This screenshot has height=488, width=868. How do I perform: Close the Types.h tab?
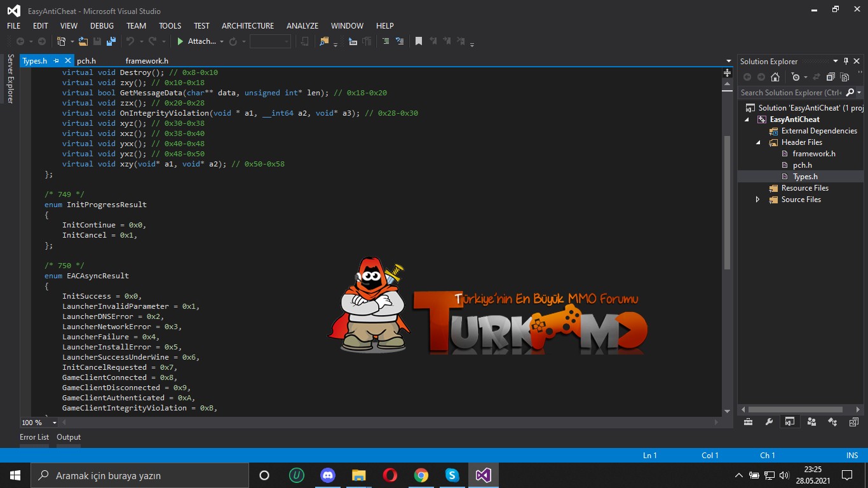click(x=68, y=61)
